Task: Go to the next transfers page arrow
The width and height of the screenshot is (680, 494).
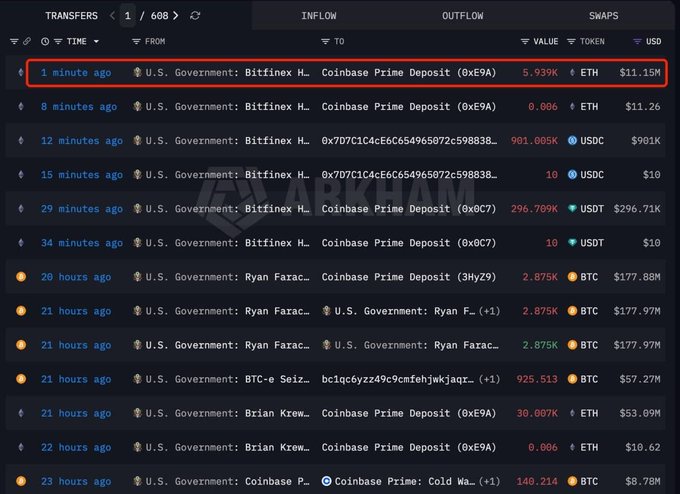Action: pyautogui.click(x=176, y=16)
